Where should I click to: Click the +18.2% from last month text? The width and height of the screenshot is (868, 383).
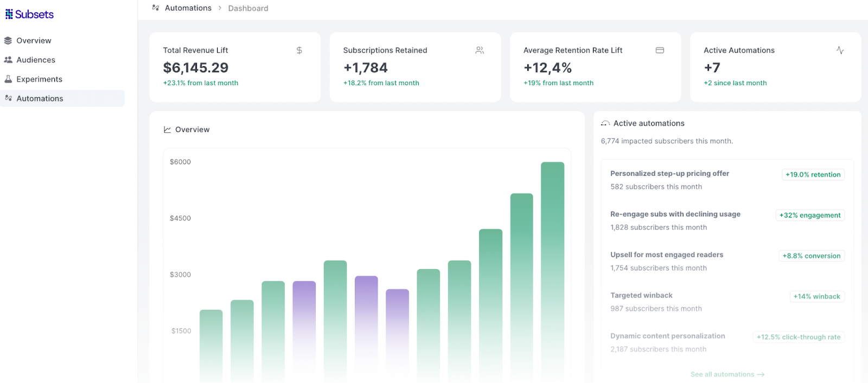click(x=381, y=83)
